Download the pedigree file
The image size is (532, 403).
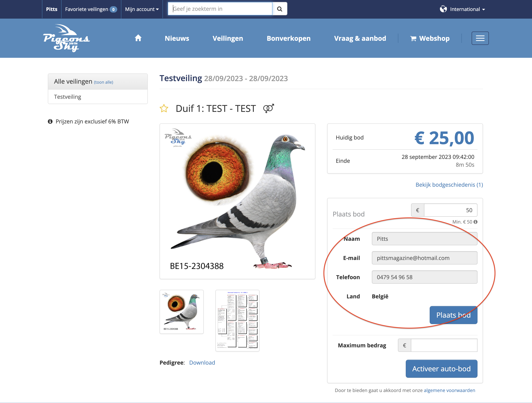point(202,362)
